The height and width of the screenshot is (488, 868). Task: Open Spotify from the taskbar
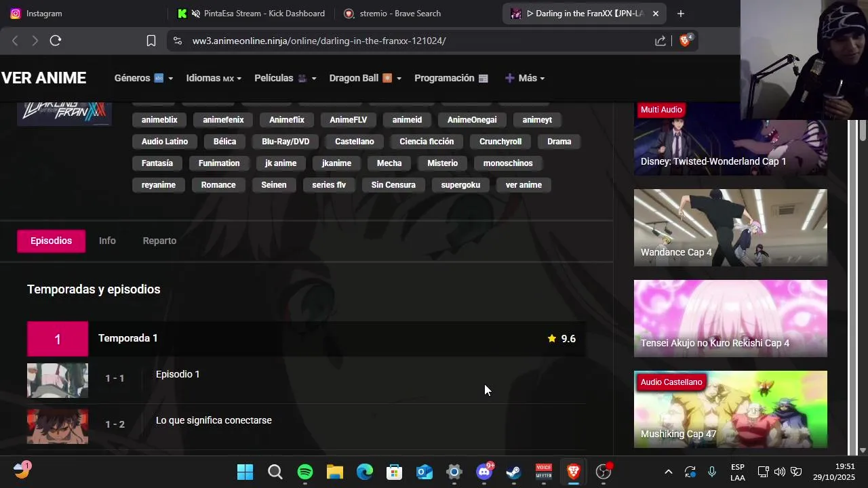point(304,472)
